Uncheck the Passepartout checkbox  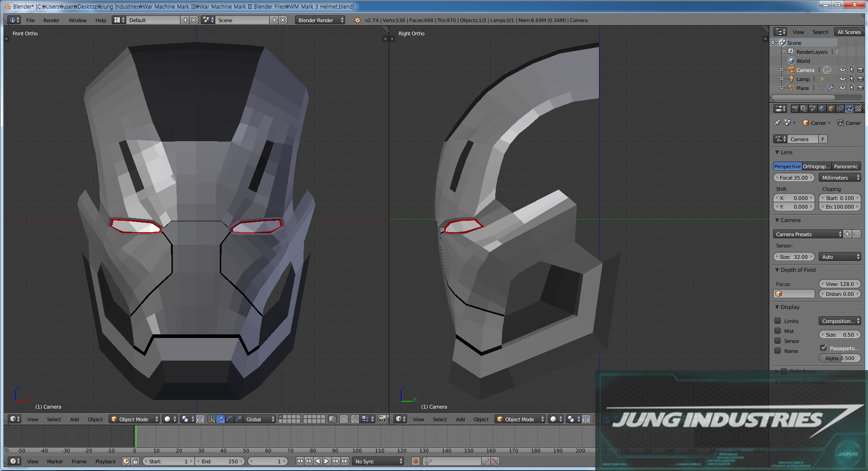[x=823, y=348]
